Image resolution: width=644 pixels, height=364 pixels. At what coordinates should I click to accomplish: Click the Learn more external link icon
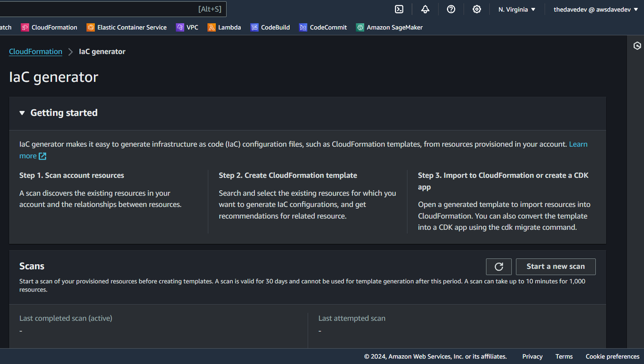[x=42, y=156]
